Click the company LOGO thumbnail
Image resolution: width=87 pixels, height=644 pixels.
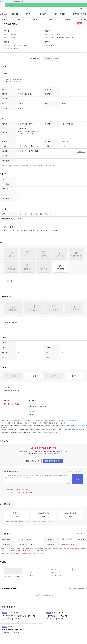(x=13, y=571)
